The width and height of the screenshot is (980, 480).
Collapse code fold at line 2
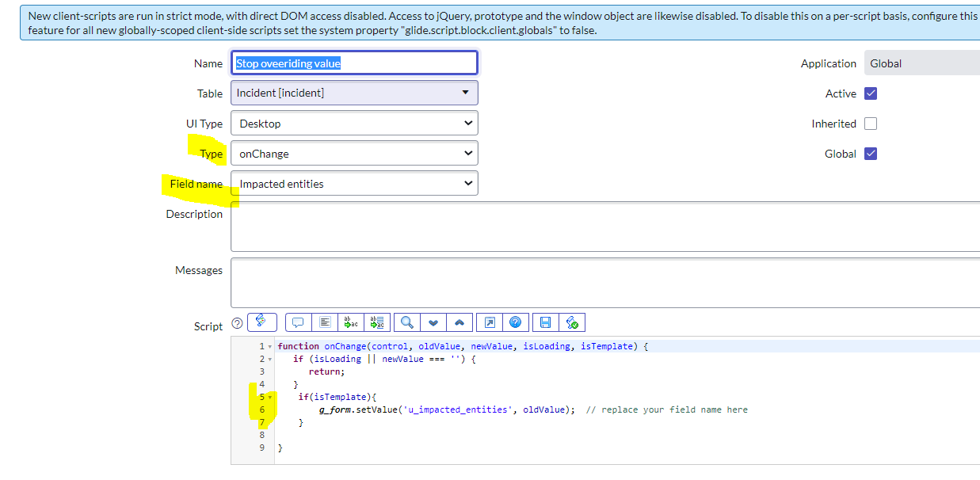(x=271, y=359)
